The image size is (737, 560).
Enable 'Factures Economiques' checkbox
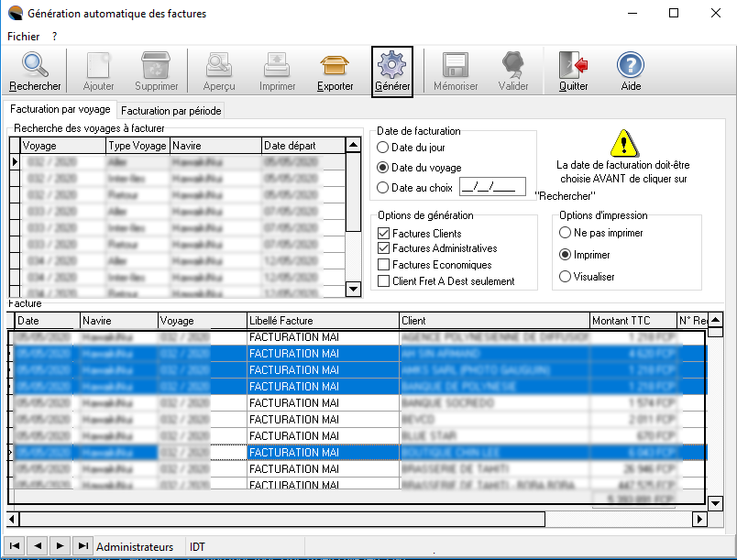tap(384, 265)
